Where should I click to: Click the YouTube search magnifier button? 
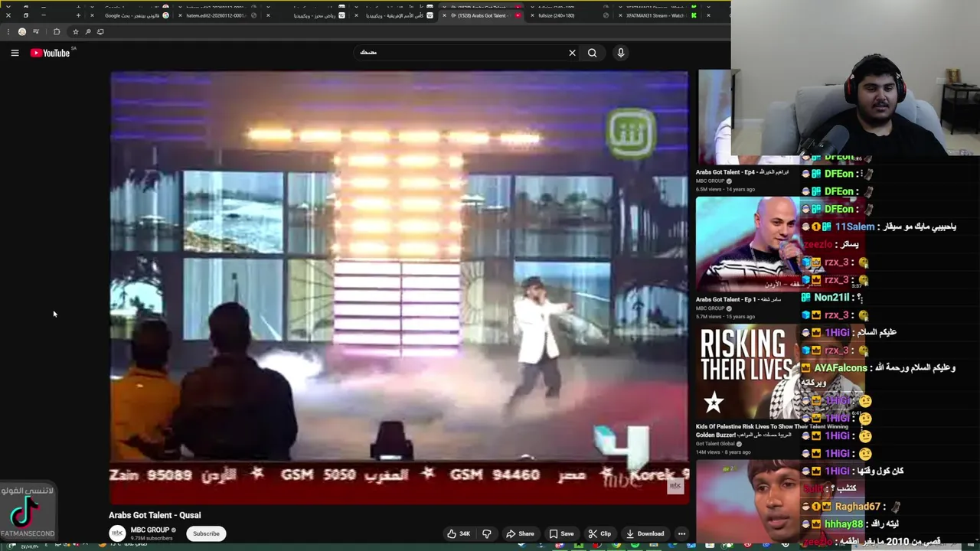[x=592, y=53]
